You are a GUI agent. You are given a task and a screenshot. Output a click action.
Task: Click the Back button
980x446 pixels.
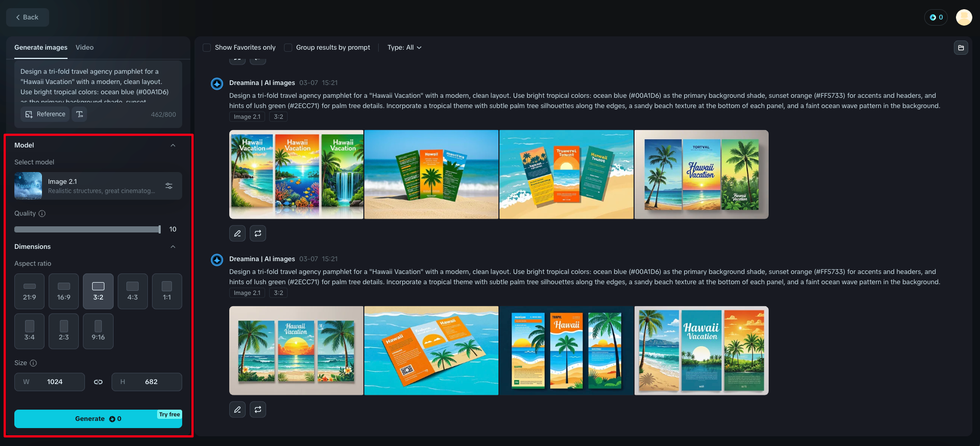(x=28, y=17)
